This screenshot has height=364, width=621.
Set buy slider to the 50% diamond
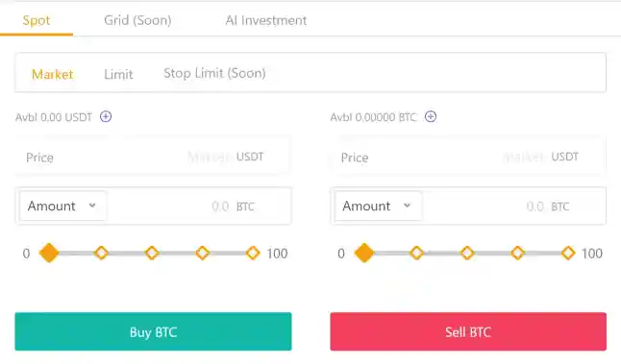tap(152, 253)
